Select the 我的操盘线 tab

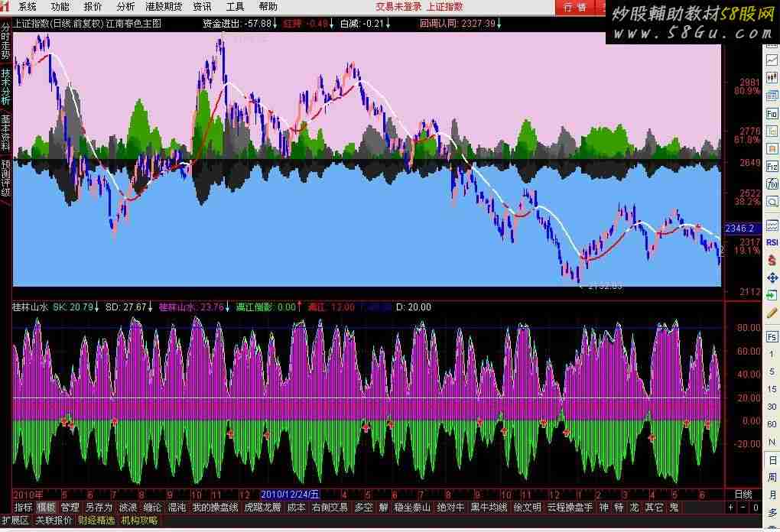(215, 507)
